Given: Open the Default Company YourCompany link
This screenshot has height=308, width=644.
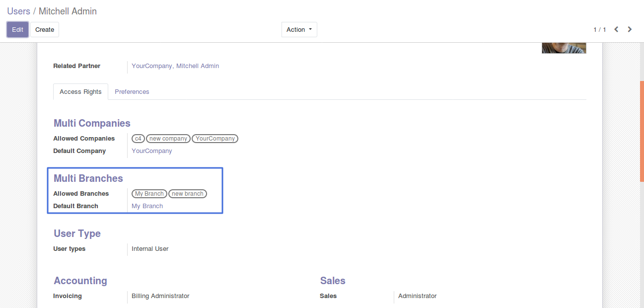Looking at the screenshot, I should [x=151, y=151].
